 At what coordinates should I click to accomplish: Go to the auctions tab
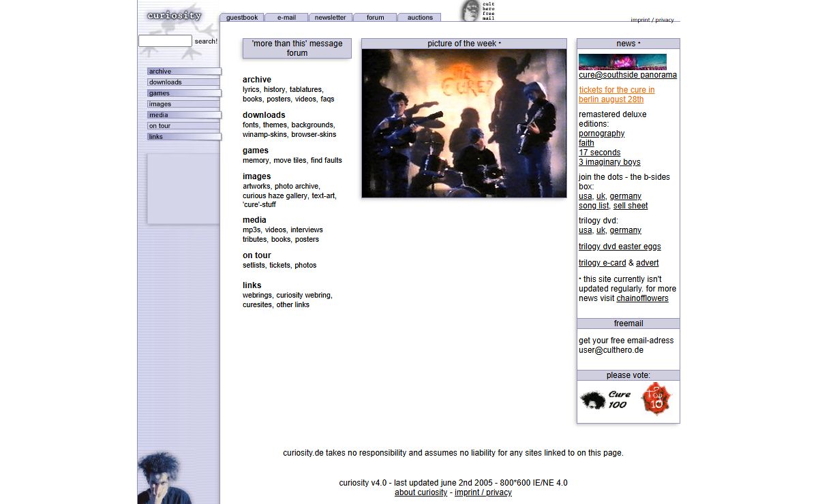(420, 18)
